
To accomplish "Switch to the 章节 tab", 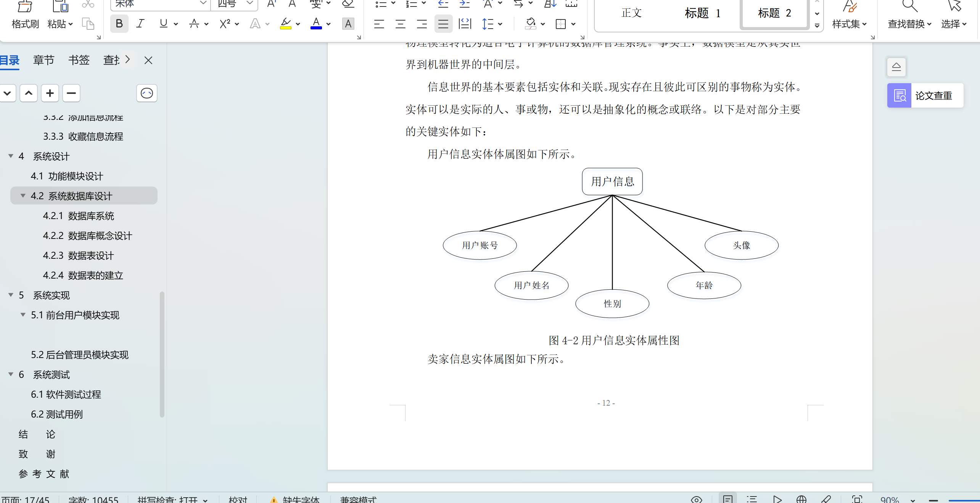I will point(43,60).
